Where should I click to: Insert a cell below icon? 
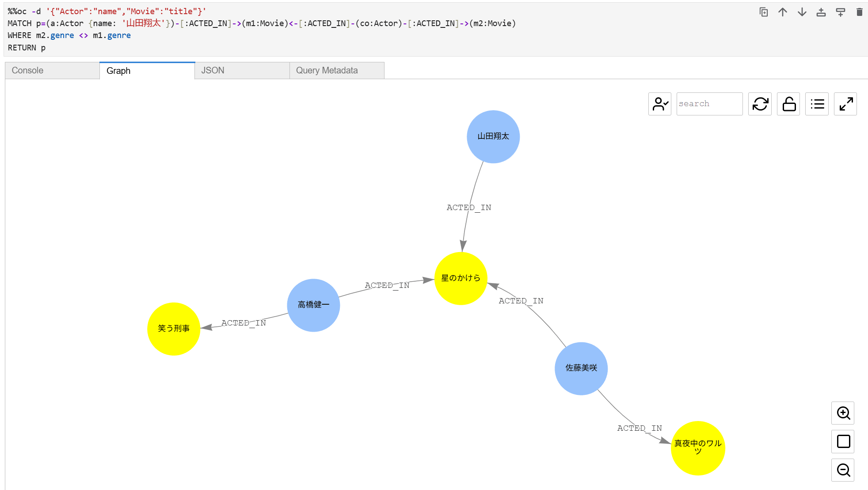(x=841, y=12)
